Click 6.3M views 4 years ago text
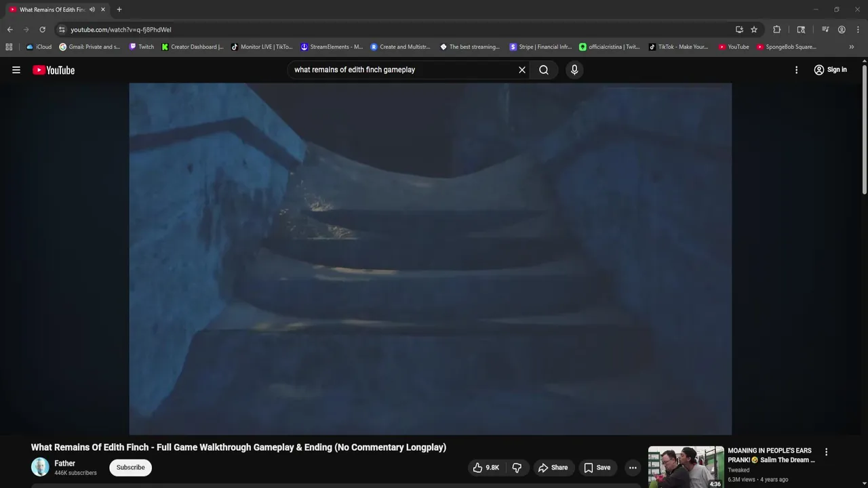The height and width of the screenshot is (488, 868). coord(757,479)
